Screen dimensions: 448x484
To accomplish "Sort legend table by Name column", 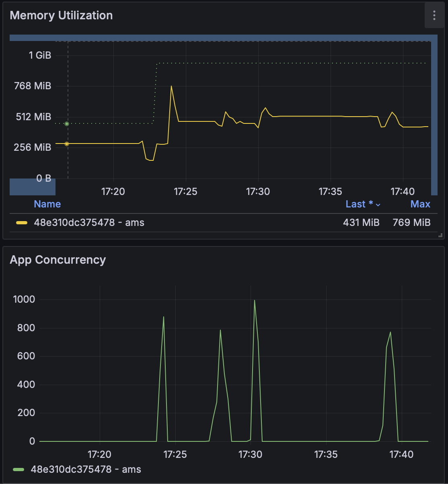I will (x=47, y=204).
